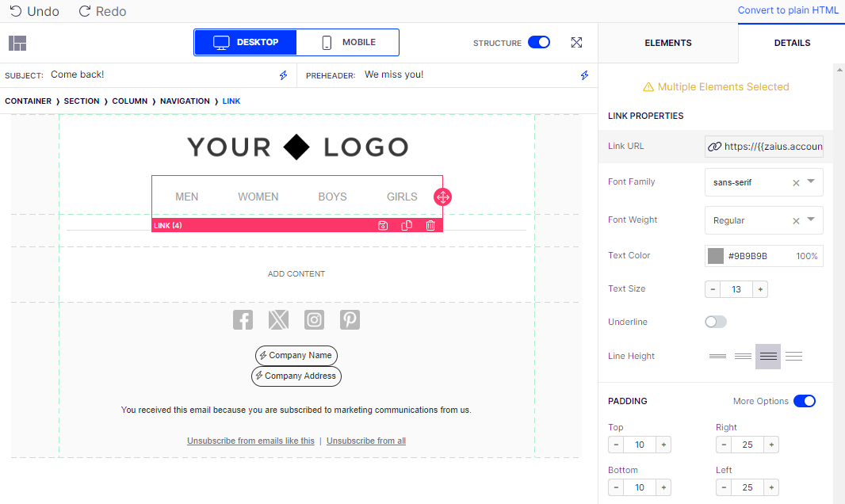
Task: Delete the selected link element
Action: [430, 226]
